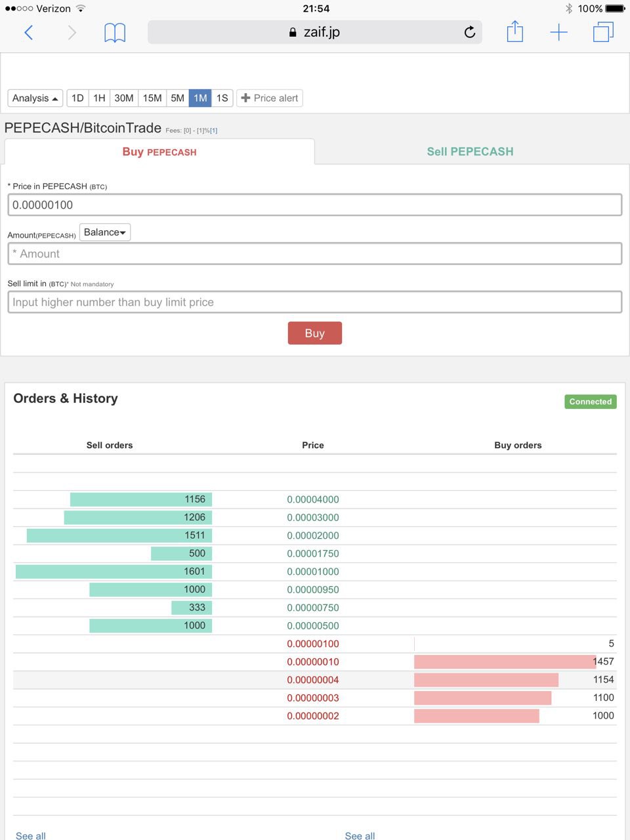Switch to Buy PEPECASH tab
Image resolution: width=630 pixels, height=840 pixels.
point(159,152)
